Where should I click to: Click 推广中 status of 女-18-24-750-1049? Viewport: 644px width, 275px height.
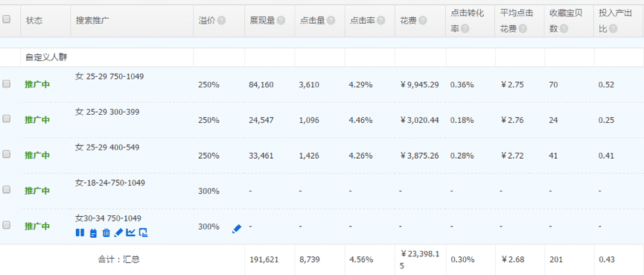[x=37, y=191]
